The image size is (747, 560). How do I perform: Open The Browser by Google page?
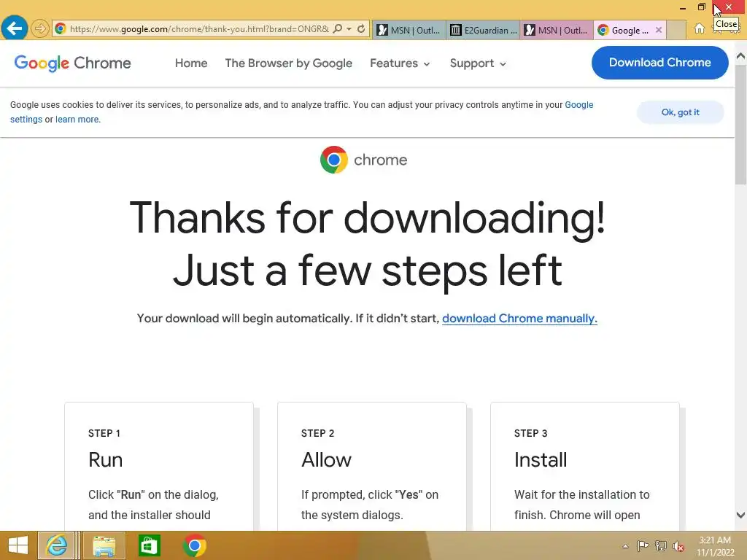289,63
